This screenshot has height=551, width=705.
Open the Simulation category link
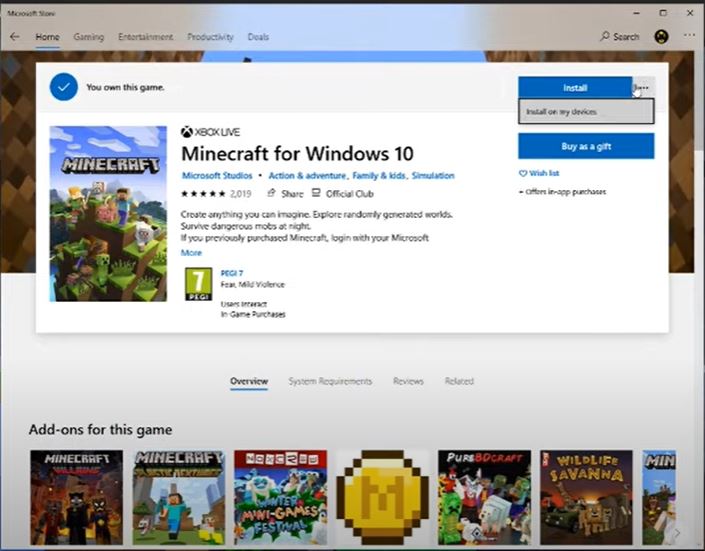tap(433, 175)
